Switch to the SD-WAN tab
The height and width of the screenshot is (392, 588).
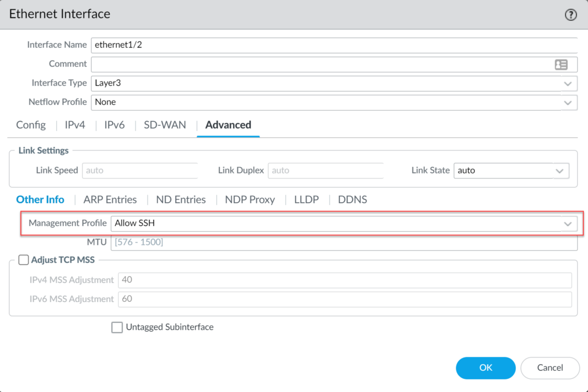pos(165,125)
